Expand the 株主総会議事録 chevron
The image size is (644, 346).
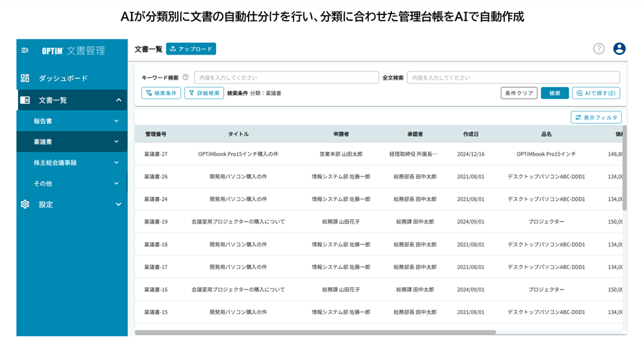[x=116, y=163]
